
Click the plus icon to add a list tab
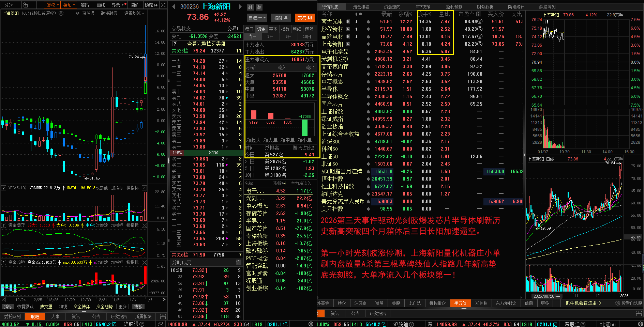(557, 303)
